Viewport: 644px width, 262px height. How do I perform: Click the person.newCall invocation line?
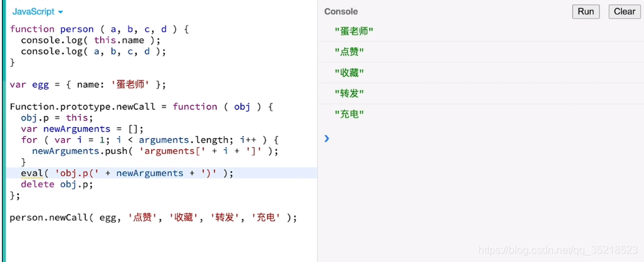153,217
